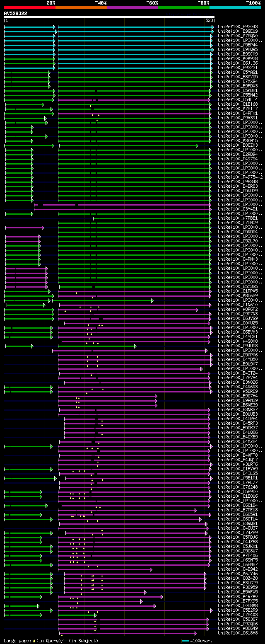Select hit label UniRef100_A9V391
Screen dimensions: 265x644
coord(238,118)
